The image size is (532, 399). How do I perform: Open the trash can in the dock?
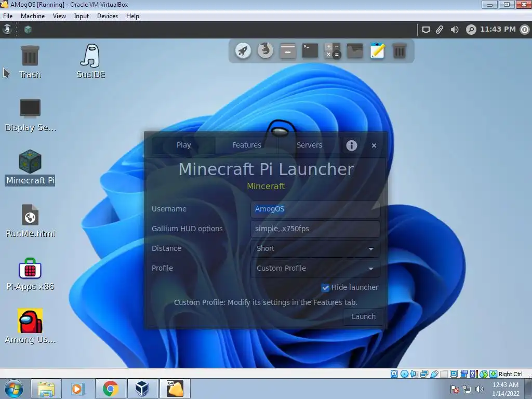click(x=400, y=51)
